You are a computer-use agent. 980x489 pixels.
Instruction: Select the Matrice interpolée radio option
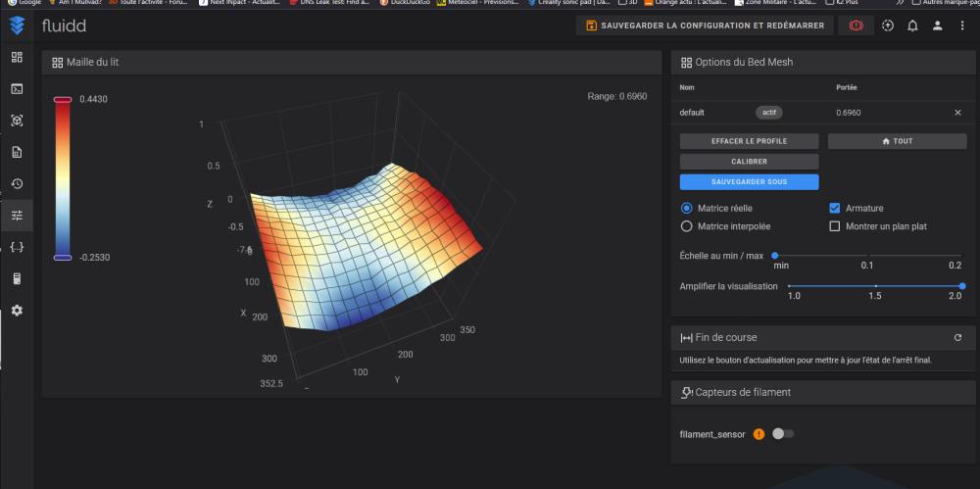pyautogui.click(x=686, y=226)
